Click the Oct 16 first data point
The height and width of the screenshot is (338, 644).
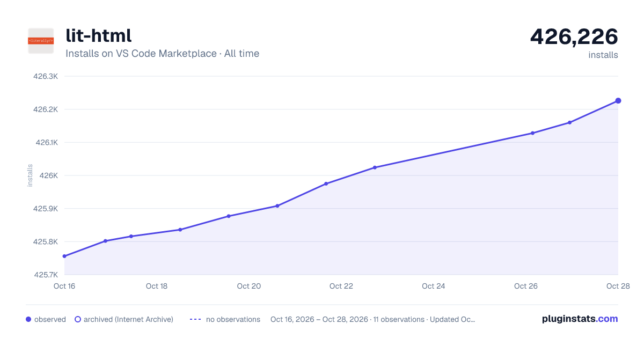64,256
